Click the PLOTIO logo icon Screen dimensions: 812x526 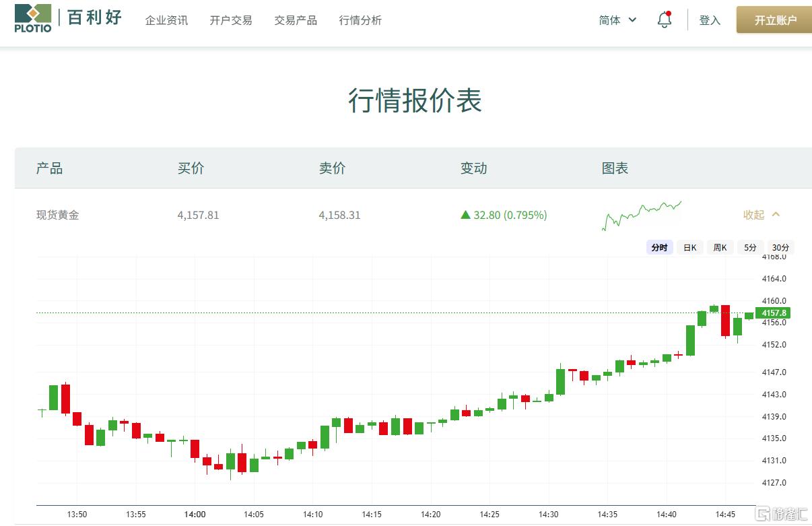tap(32, 18)
